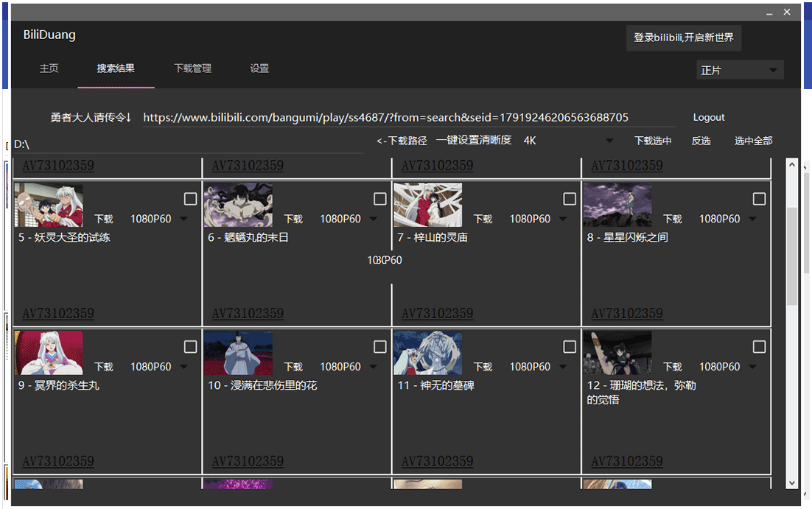The height and width of the screenshot is (509, 812).
Task: Close the BiliDuang window
Action: (787, 12)
